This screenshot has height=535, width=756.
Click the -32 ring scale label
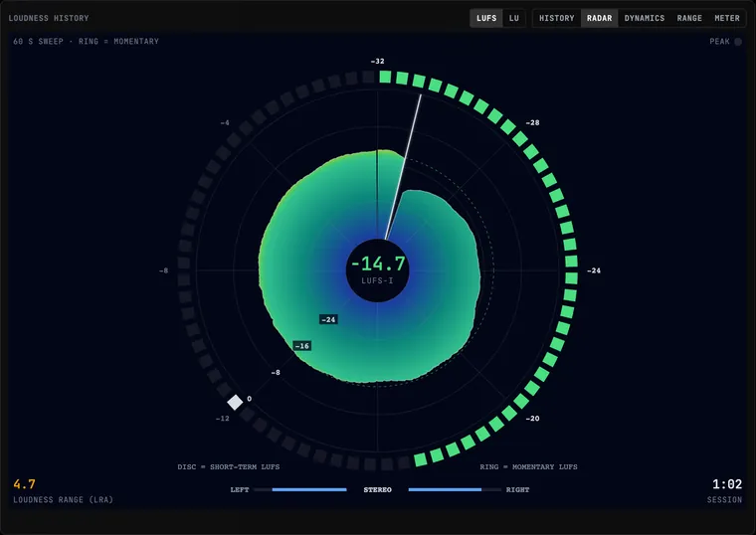pos(378,62)
